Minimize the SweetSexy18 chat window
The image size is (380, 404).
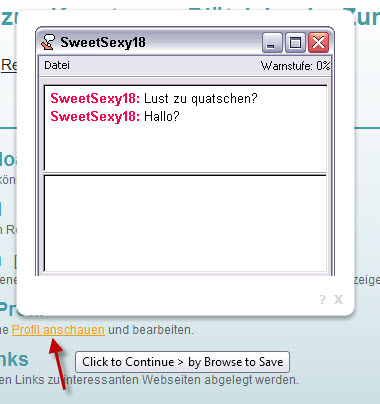tap(272, 43)
